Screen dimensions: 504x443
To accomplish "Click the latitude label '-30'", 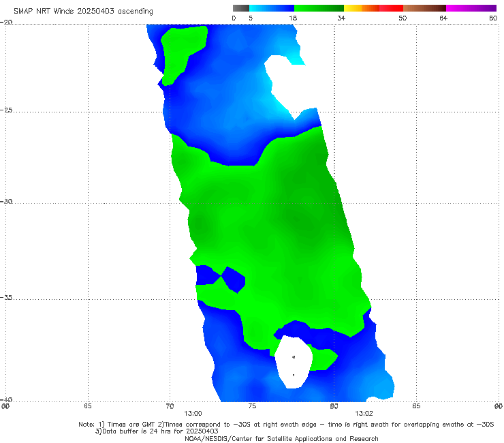I will pos(6,201).
